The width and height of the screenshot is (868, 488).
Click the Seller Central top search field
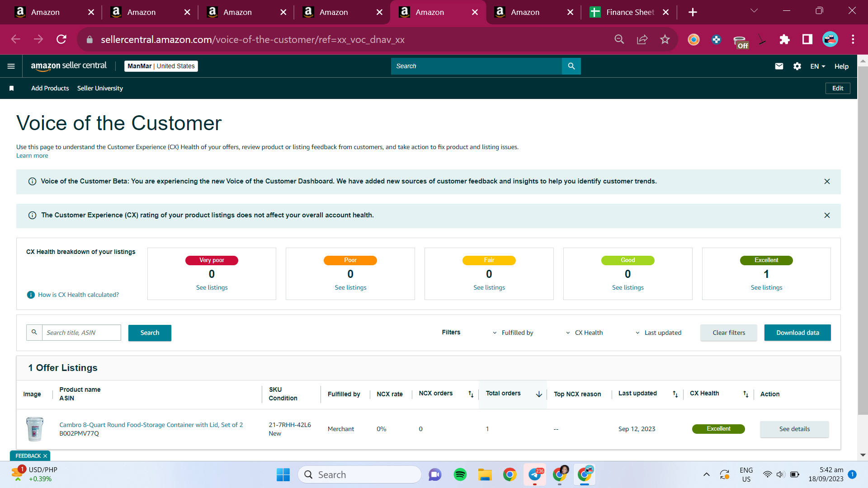click(x=476, y=66)
